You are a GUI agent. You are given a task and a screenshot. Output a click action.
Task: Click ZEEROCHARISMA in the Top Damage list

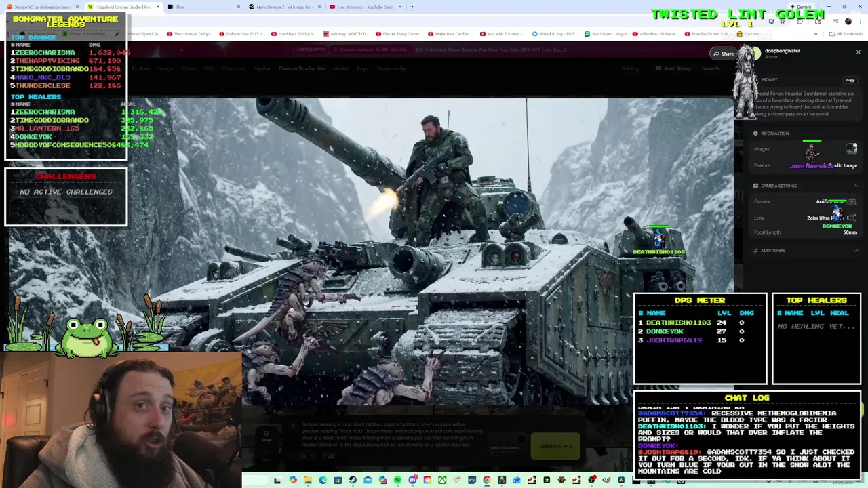pyautogui.click(x=45, y=53)
